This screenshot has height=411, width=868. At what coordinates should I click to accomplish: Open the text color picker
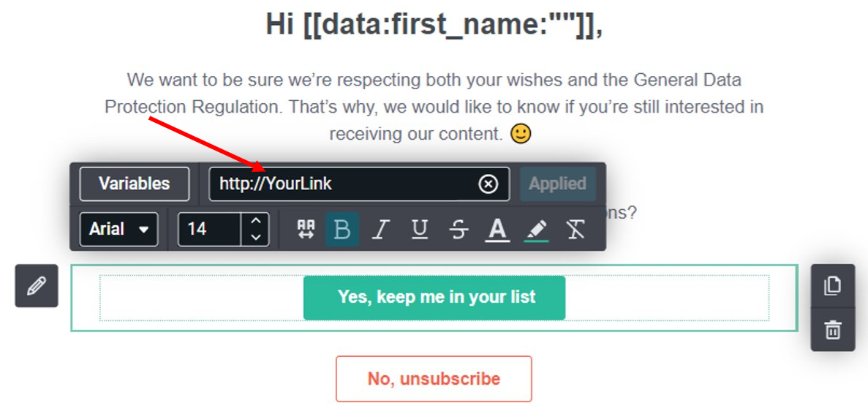click(498, 229)
